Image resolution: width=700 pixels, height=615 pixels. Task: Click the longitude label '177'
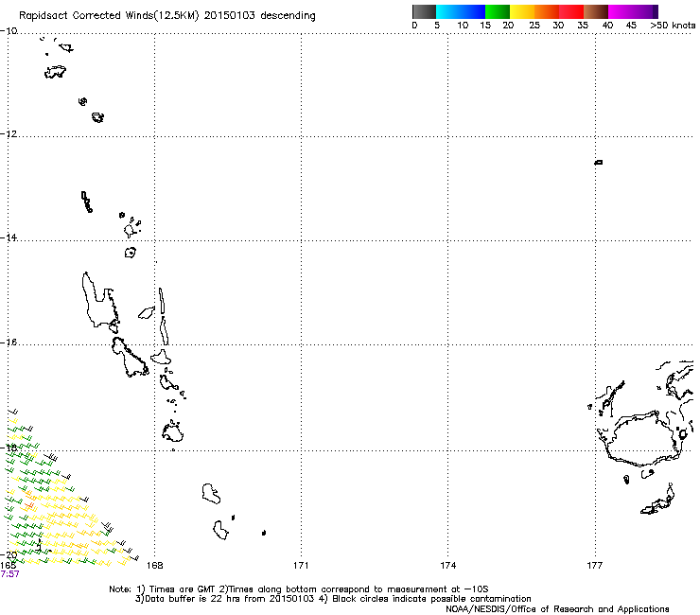point(595,566)
